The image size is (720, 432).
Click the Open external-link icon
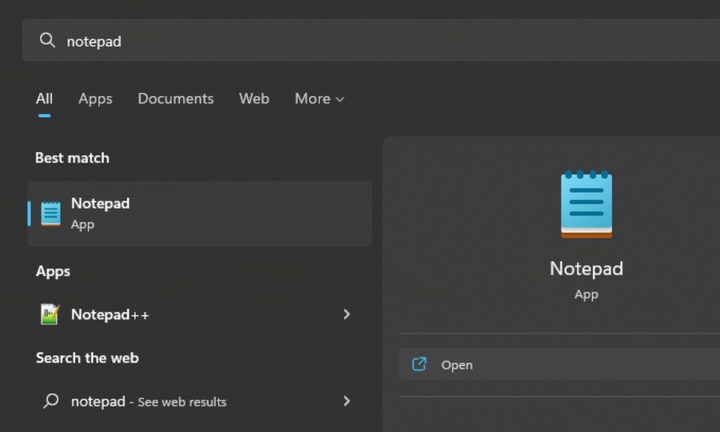419,365
